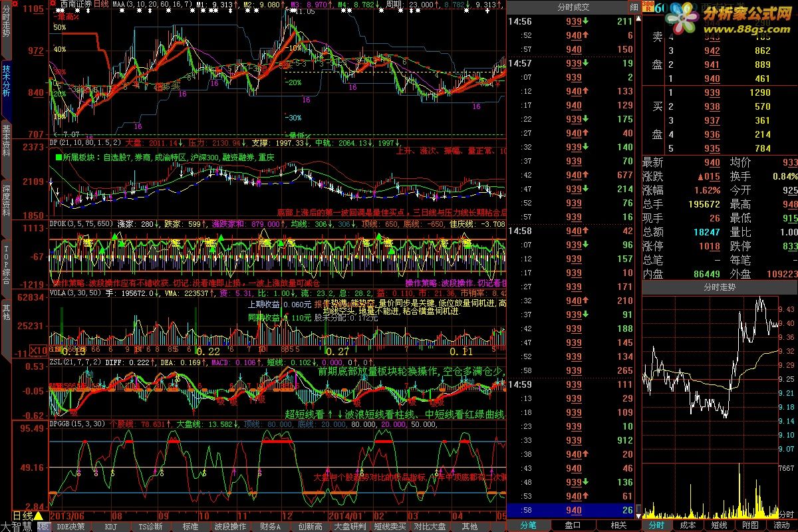The image size is (798, 532).
Task: Switch to 成本 mini-chart tab
Action: 687,525
